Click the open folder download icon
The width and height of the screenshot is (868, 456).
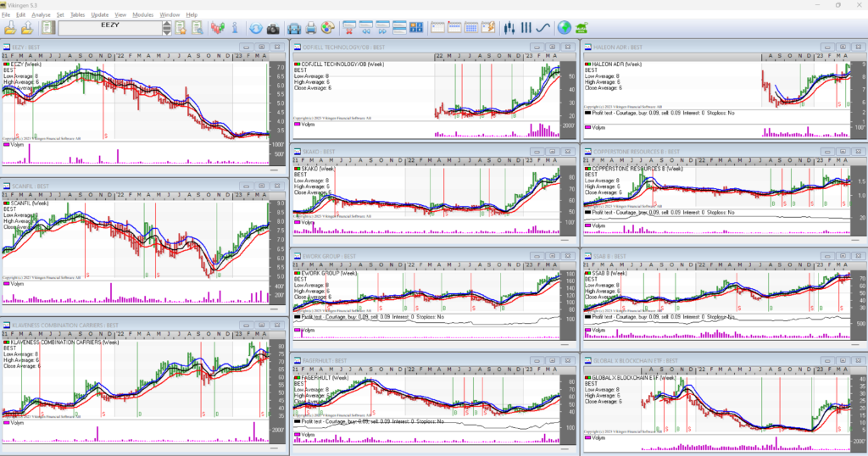[10, 28]
